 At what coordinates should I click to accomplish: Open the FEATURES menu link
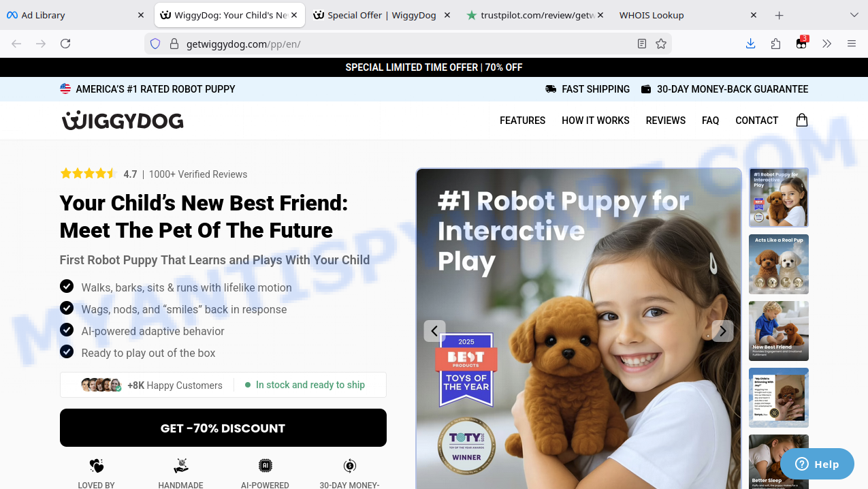click(522, 121)
